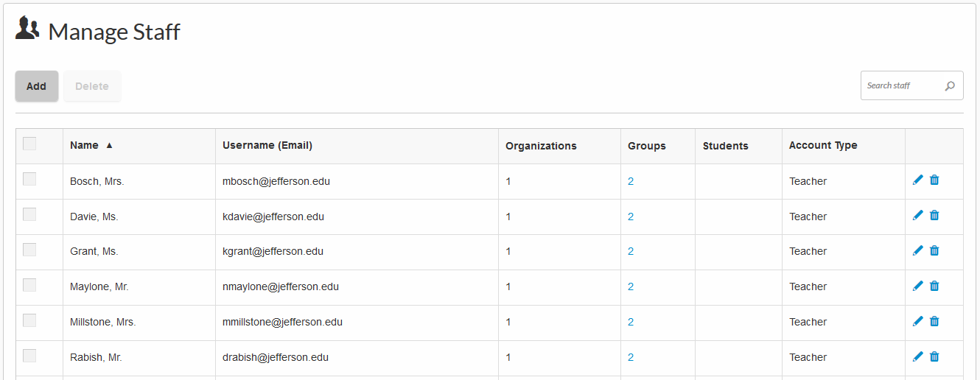Edit Grant, Ms. with the pencil icon

tap(917, 250)
